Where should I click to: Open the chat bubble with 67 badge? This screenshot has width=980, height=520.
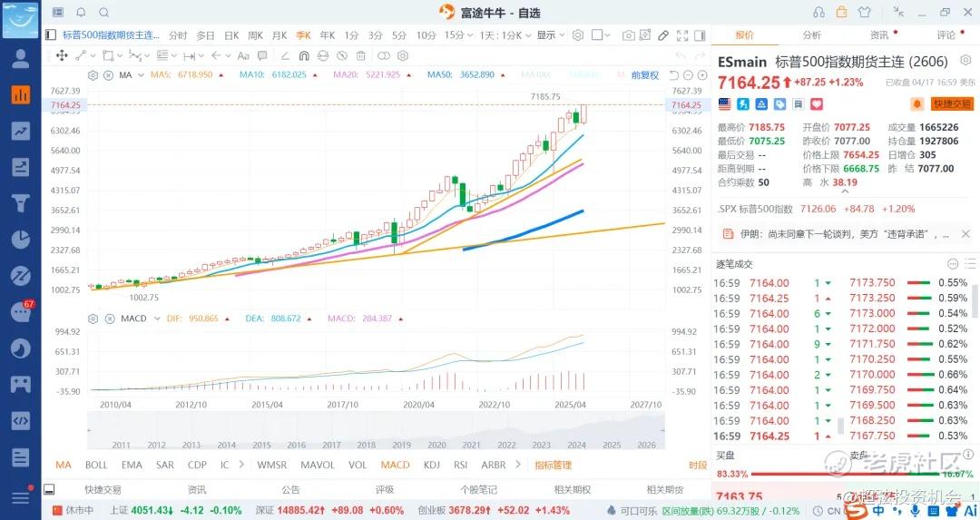click(21, 311)
